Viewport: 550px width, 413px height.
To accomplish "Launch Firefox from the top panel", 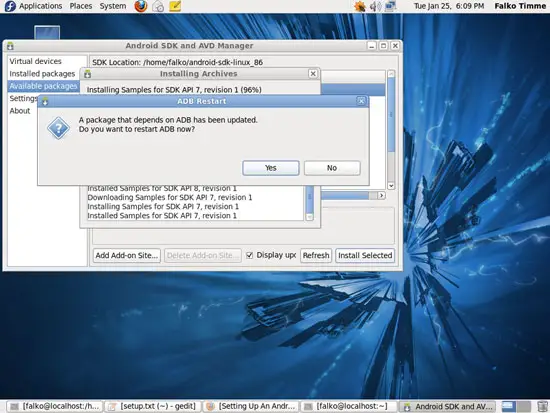I will tap(141, 6).
